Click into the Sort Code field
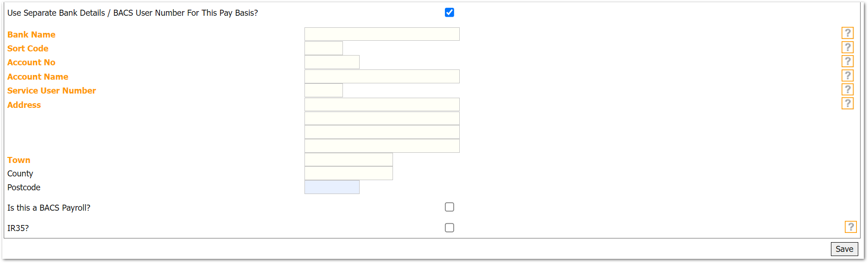 coord(323,48)
